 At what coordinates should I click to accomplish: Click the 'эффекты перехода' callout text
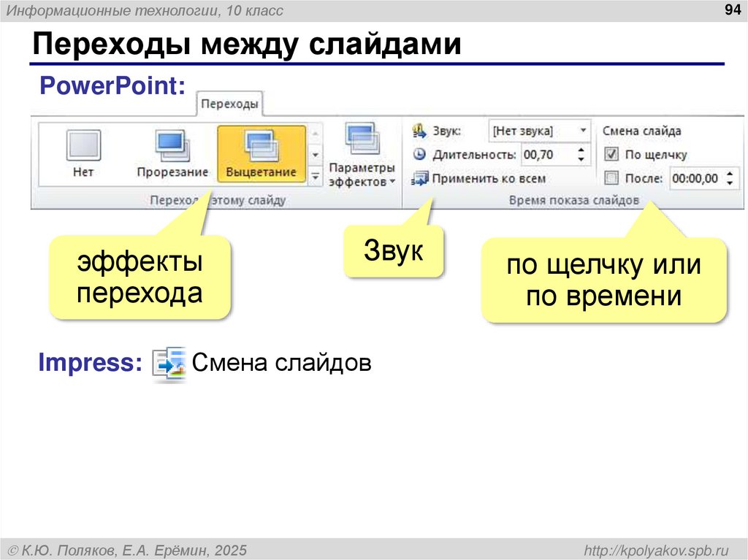(x=140, y=277)
